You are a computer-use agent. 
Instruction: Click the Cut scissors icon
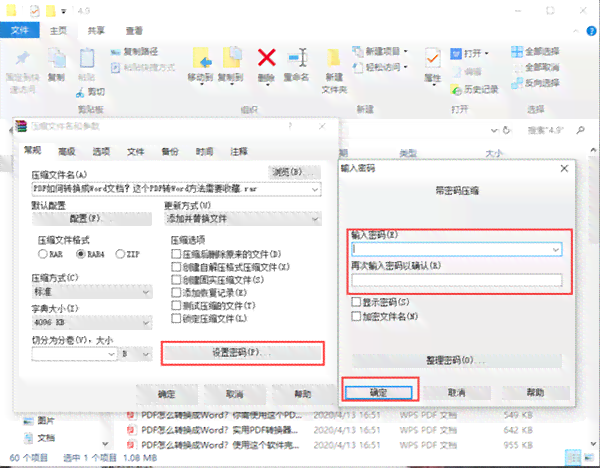80,92
